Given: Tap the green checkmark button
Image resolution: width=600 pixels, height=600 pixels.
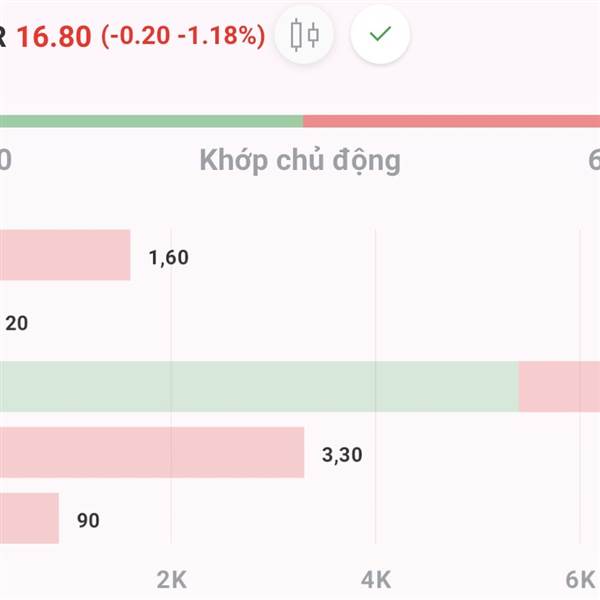Looking at the screenshot, I should pos(380,34).
